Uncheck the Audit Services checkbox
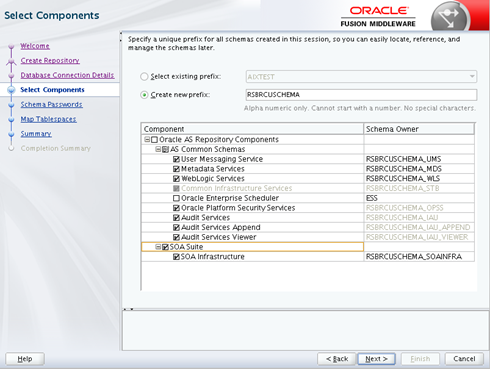This screenshot has height=370, width=491. [x=176, y=218]
